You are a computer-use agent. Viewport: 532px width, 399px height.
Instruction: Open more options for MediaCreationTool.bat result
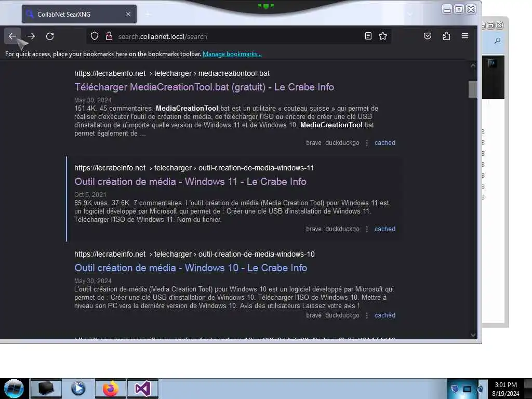[367, 143]
